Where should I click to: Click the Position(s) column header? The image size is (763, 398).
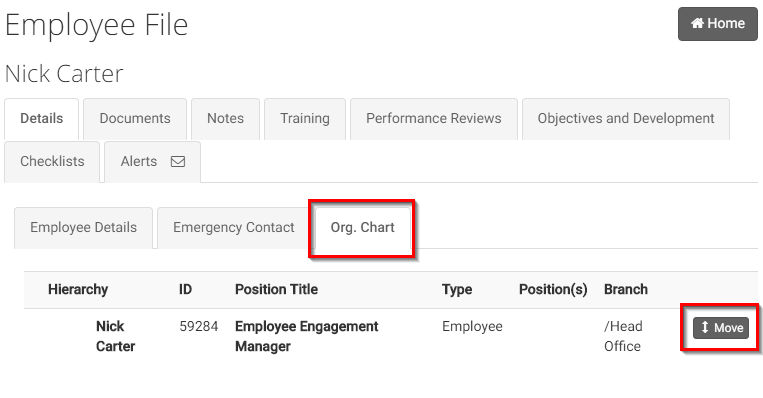[553, 289]
